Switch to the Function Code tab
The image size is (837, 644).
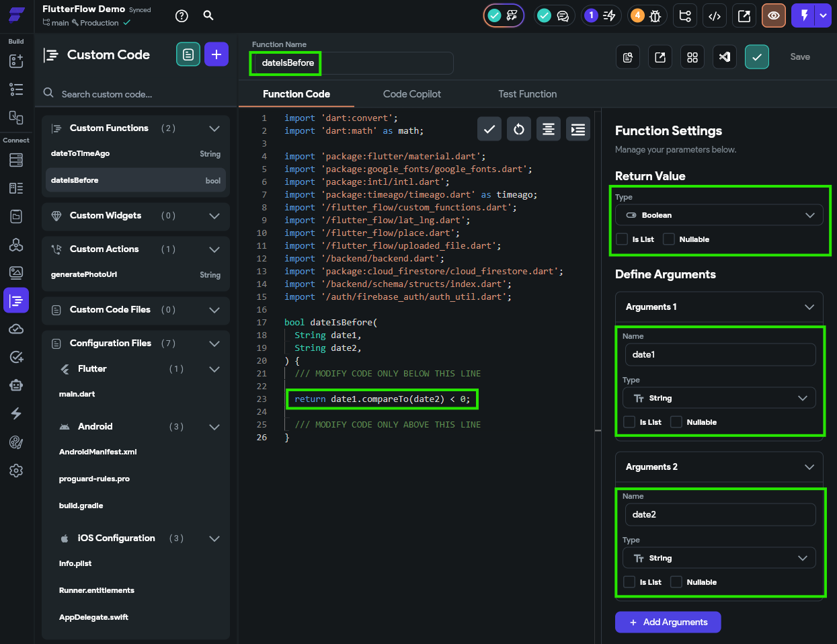point(296,94)
